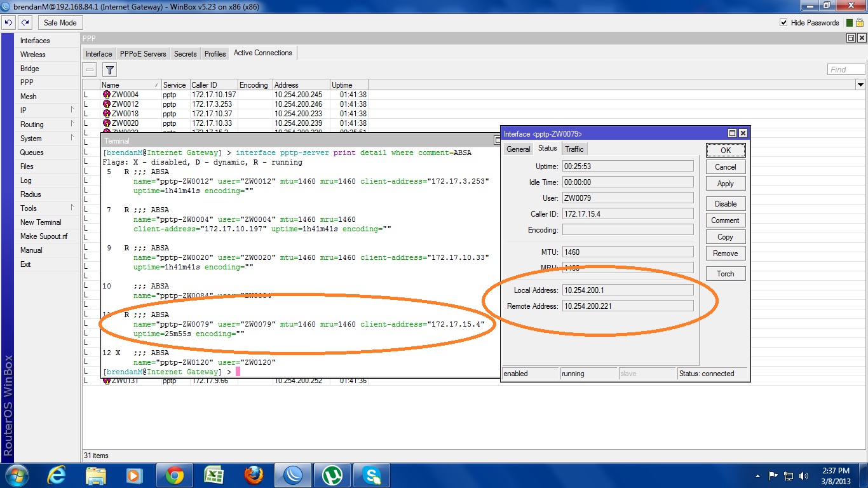The width and height of the screenshot is (868, 488).
Task: Open Wireless in the left menu
Action: pos(33,55)
